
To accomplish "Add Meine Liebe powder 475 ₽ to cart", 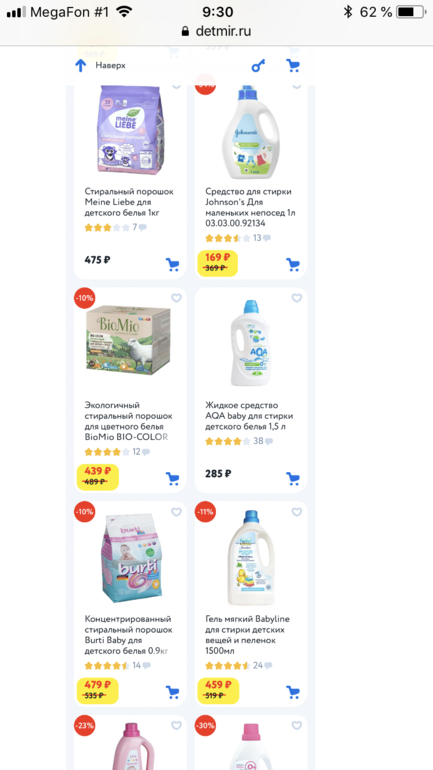I will (x=172, y=265).
